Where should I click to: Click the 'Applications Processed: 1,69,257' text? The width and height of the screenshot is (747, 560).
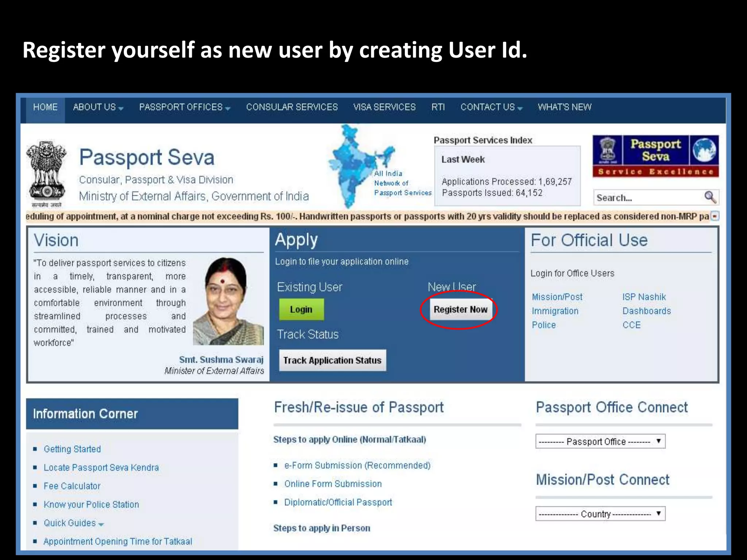coord(507,182)
